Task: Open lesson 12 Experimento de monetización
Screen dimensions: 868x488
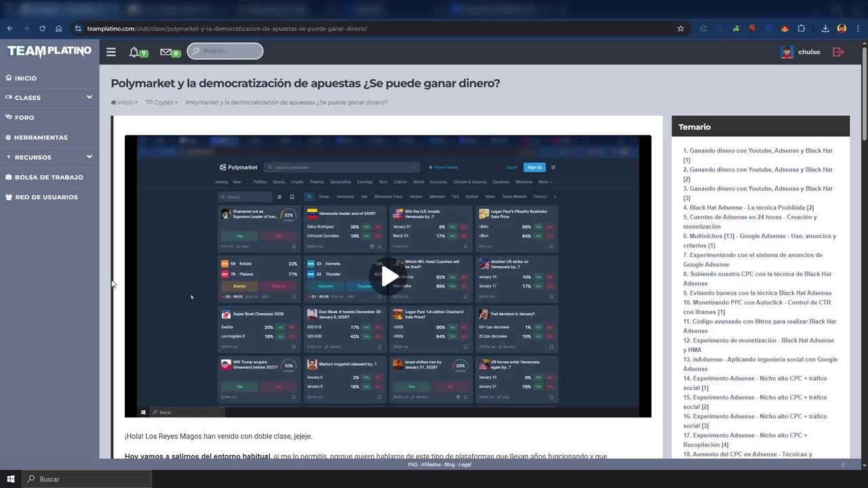Action: [759, 345]
